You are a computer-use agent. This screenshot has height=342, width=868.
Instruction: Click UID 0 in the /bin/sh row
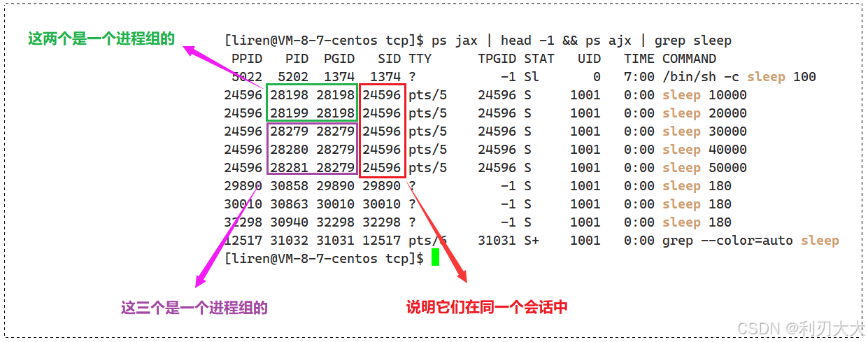coord(597,77)
